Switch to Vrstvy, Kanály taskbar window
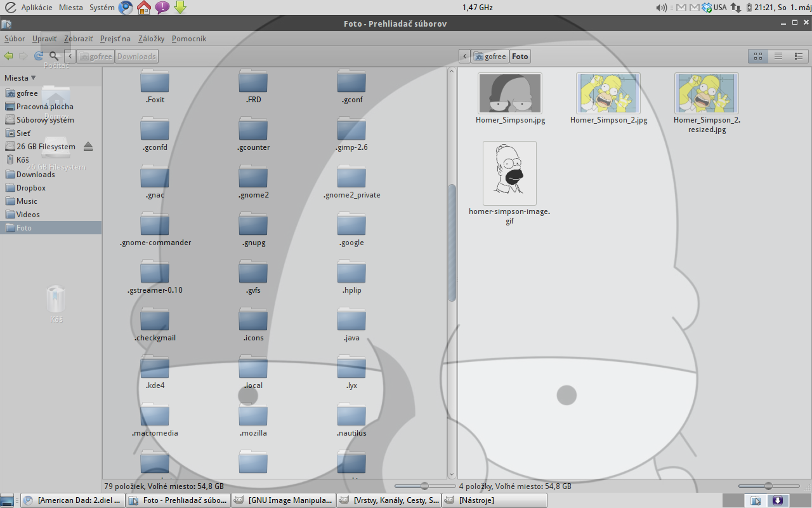This screenshot has width=812, height=508. pyautogui.click(x=390, y=500)
